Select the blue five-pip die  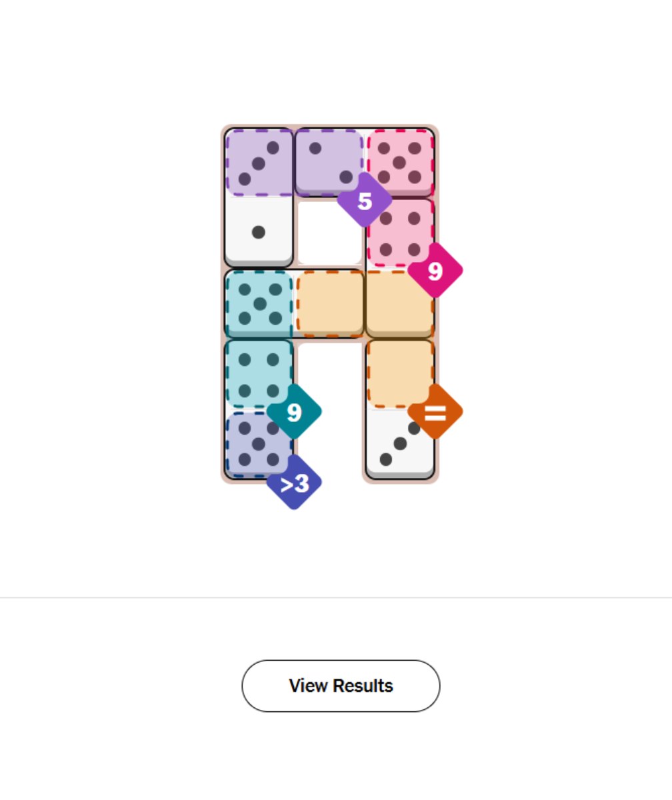260,443
